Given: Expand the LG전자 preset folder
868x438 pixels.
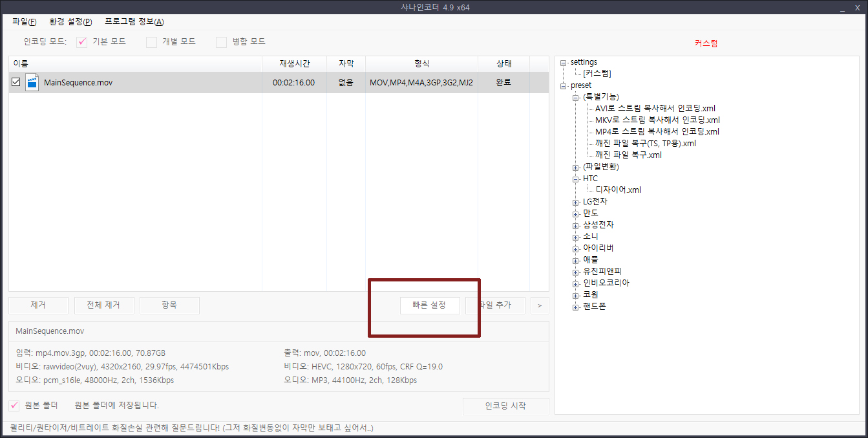Looking at the screenshot, I should point(575,202).
